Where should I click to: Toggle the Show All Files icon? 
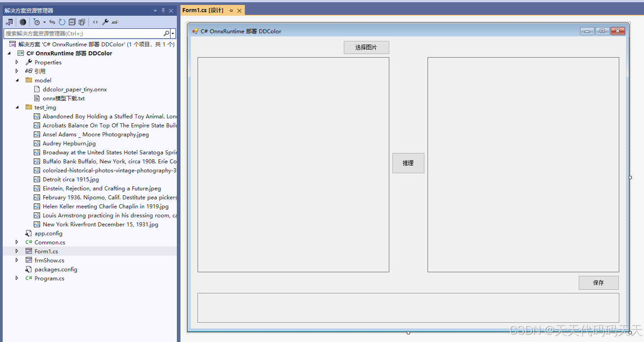click(82, 22)
